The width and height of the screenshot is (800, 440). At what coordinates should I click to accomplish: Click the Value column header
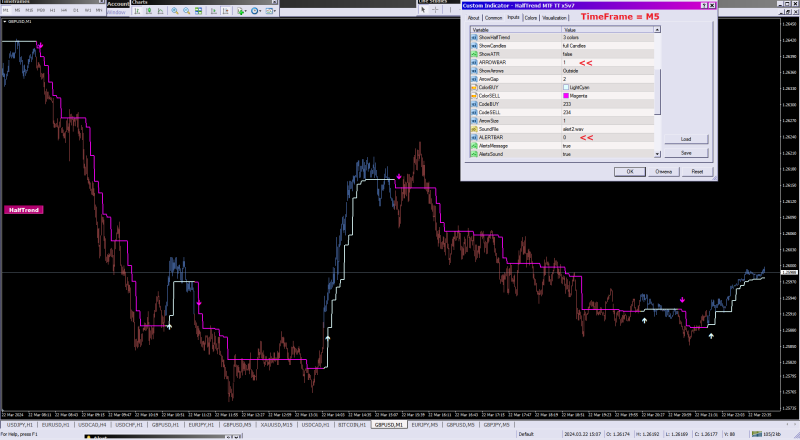click(608, 30)
